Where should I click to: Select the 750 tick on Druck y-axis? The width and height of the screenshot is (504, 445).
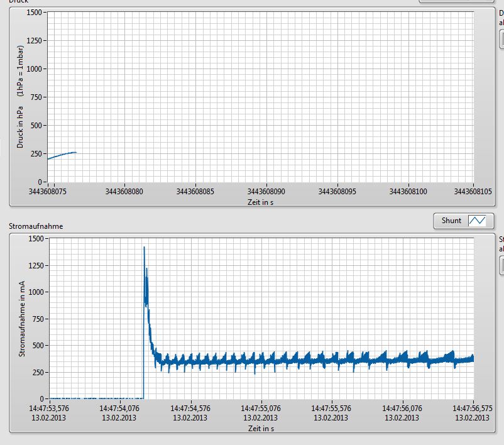(36, 97)
